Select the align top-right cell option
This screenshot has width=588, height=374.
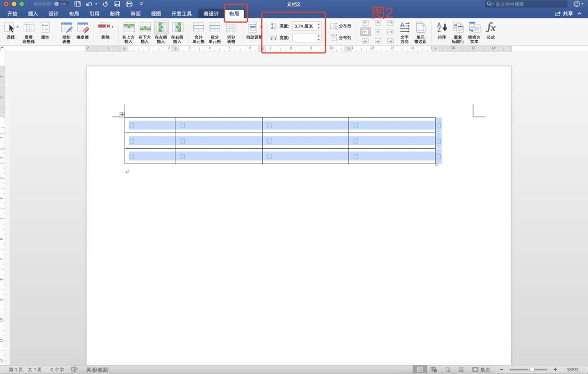tap(390, 23)
